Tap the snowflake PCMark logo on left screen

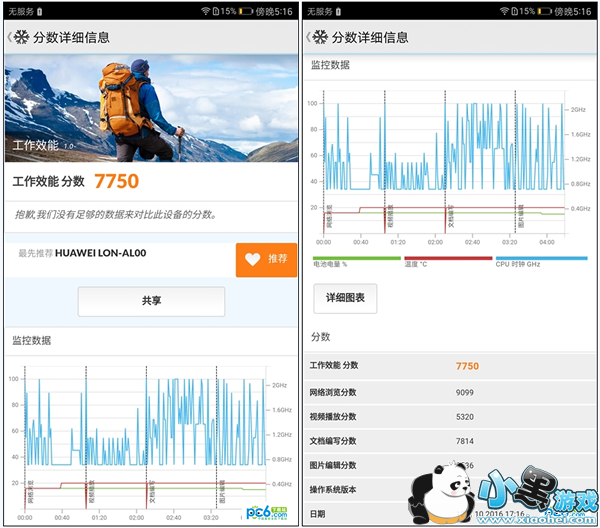tap(21, 37)
